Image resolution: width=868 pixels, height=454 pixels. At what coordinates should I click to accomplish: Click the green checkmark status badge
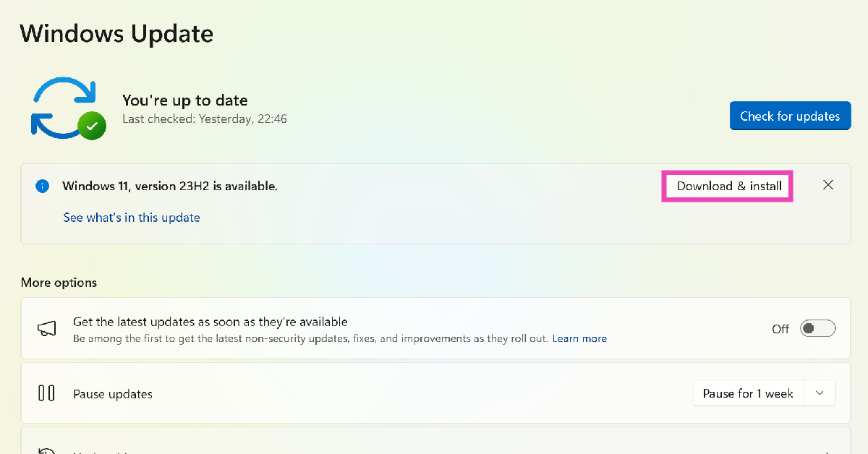pos(92,126)
